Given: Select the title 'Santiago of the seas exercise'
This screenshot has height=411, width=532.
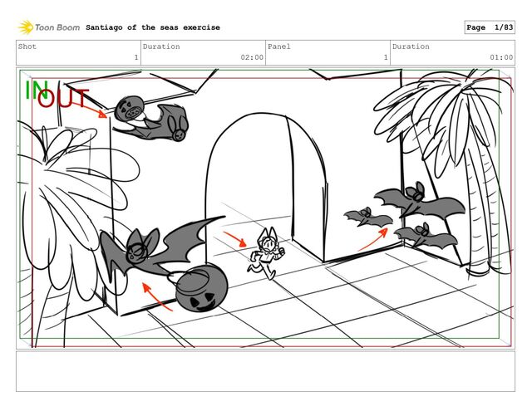Looking at the screenshot, I should [153, 27].
